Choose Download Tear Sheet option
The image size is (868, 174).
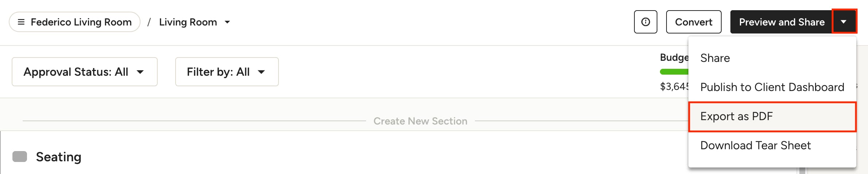pyautogui.click(x=755, y=146)
